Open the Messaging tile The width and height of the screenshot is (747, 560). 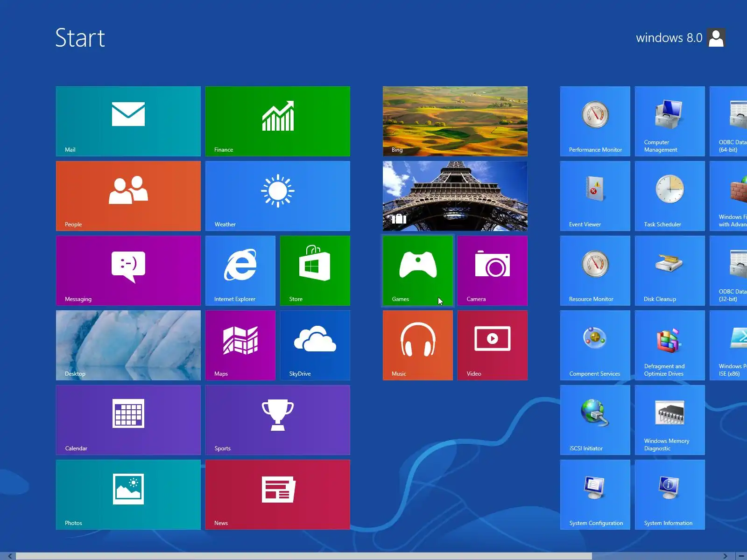coord(128,271)
